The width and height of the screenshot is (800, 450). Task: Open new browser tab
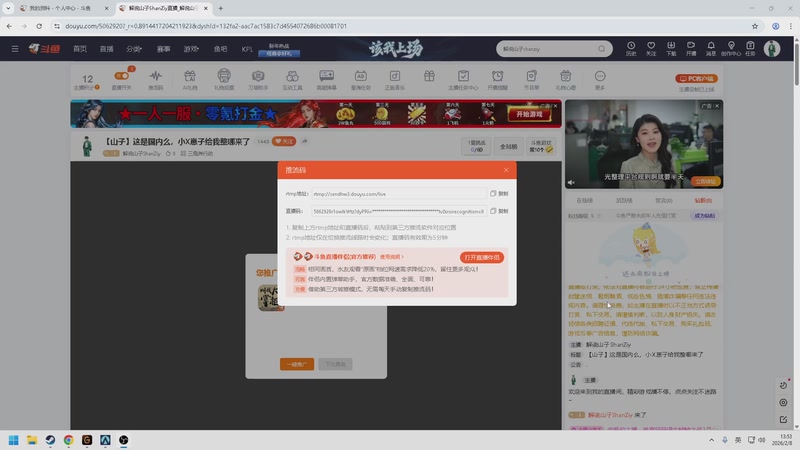(x=220, y=8)
